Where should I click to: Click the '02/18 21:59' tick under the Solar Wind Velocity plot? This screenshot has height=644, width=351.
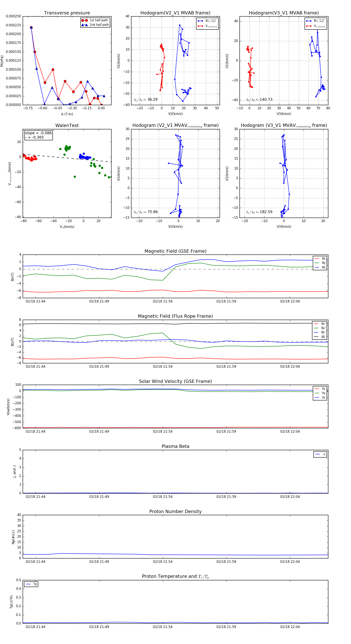coord(226,431)
